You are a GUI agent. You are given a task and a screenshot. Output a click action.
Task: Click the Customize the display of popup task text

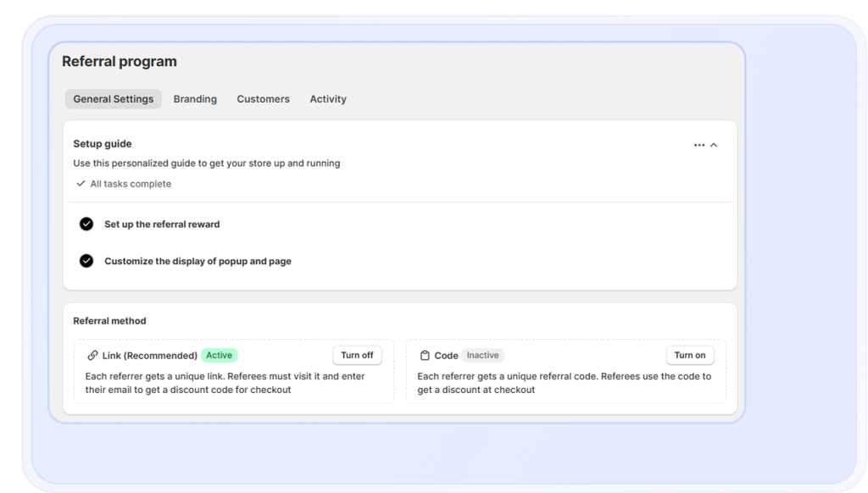tap(198, 260)
